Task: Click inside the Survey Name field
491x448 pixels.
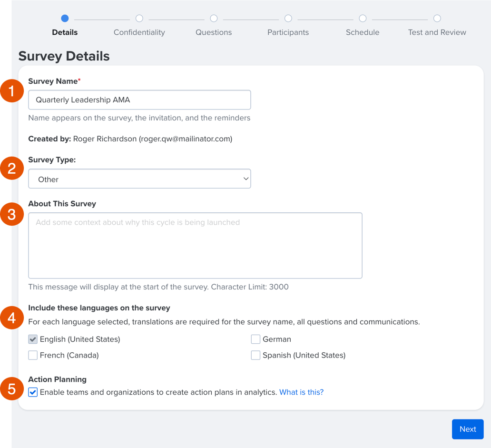Action: [x=139, y=100]
